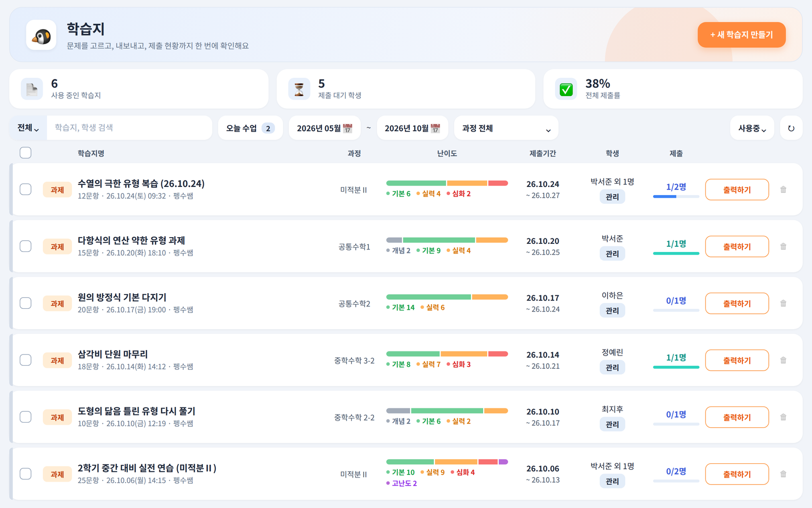Click the + 새 학습지 만들기 button
The width and height of the screenshot is (812, 508).
[741, 35]
